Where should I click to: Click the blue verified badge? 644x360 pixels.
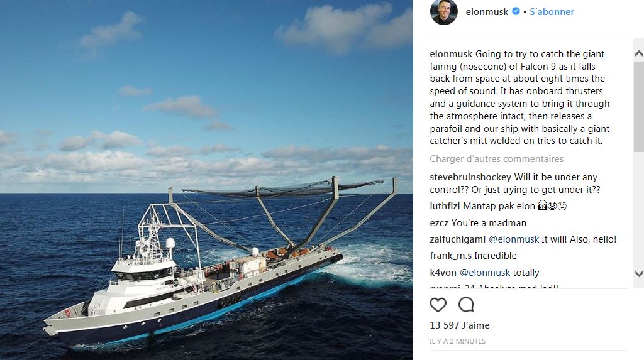(x=516, y=12)
